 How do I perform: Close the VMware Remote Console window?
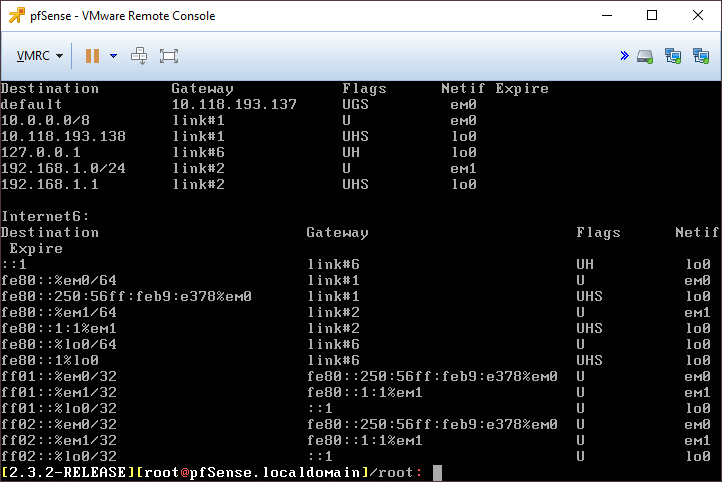698,15
